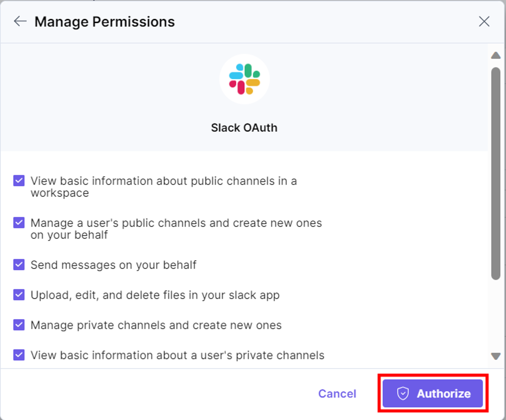Click the scrollbar down arrow

pyautogui.click(x=496, y=356)
